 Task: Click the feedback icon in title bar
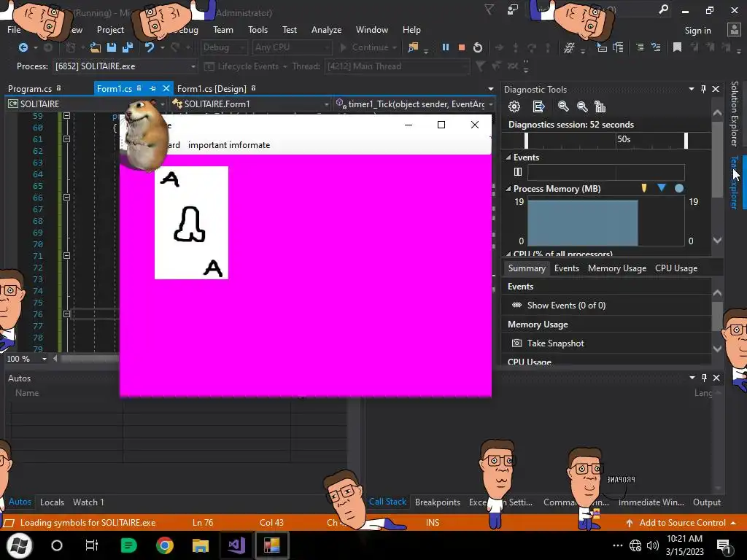point(513,9)
